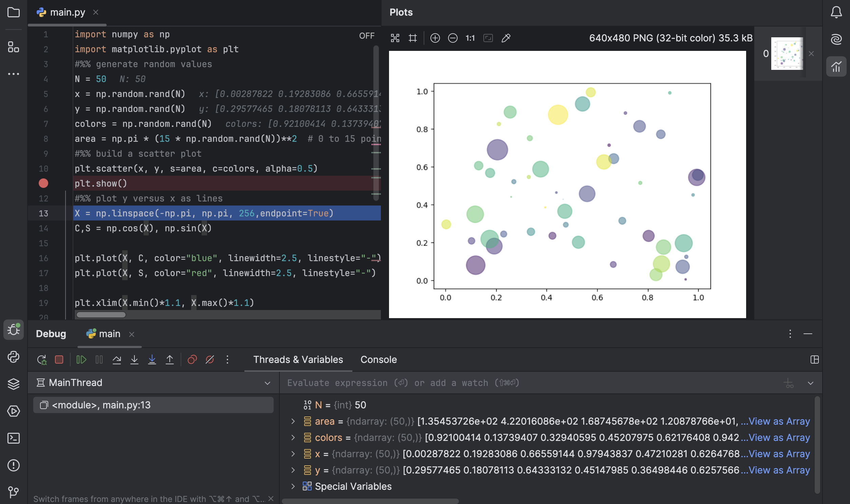850x504 pixels.
Task: Toggle the OFF inspection indicator in editor
Action: 366,36
